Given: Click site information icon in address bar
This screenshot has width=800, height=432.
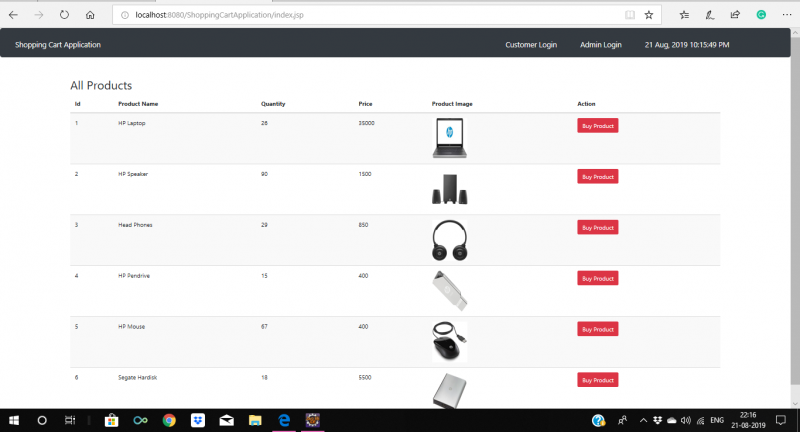Looking at the screenshot, I should click(124, 15).
